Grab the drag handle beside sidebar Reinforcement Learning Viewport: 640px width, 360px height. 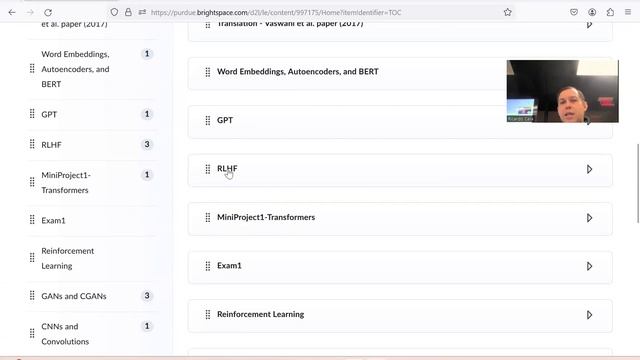click(32, 258)
